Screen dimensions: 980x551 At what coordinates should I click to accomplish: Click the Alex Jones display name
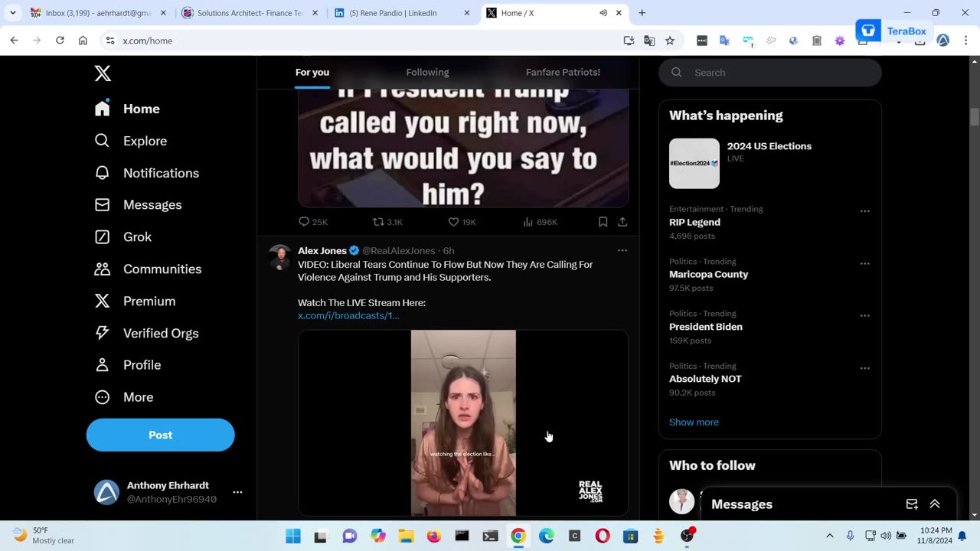pyautogui.click(x=322, y=251)
